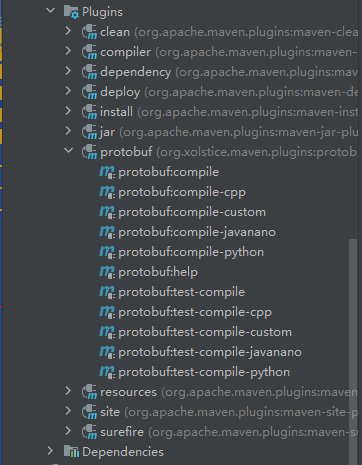Select the protobuf:test-compile-cpp goal text
The height and width of the screenshot is (465, 362).
[x=195, y=312]
